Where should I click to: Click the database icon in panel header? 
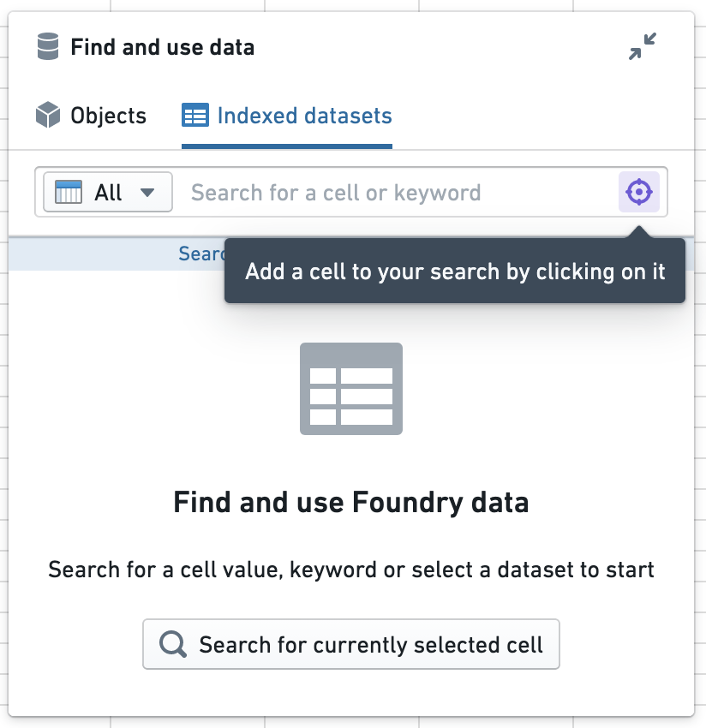[x=48, y=46]
